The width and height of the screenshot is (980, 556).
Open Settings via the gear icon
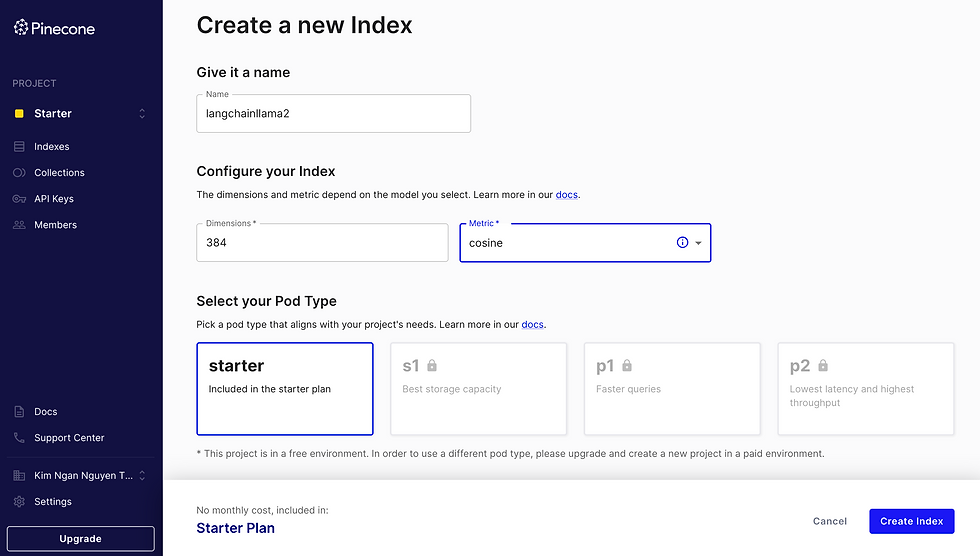19,502
